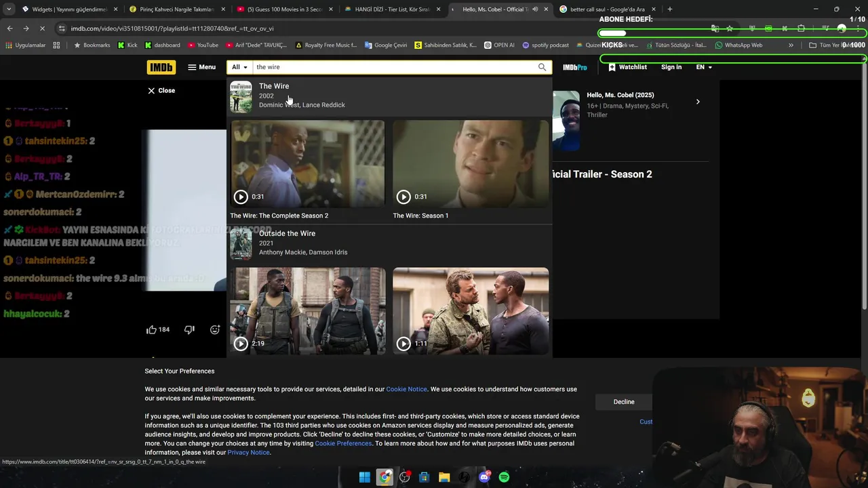
Task: Switch to HANGİ DİZİ Tier List tab
Action: (x=392, y=9)
